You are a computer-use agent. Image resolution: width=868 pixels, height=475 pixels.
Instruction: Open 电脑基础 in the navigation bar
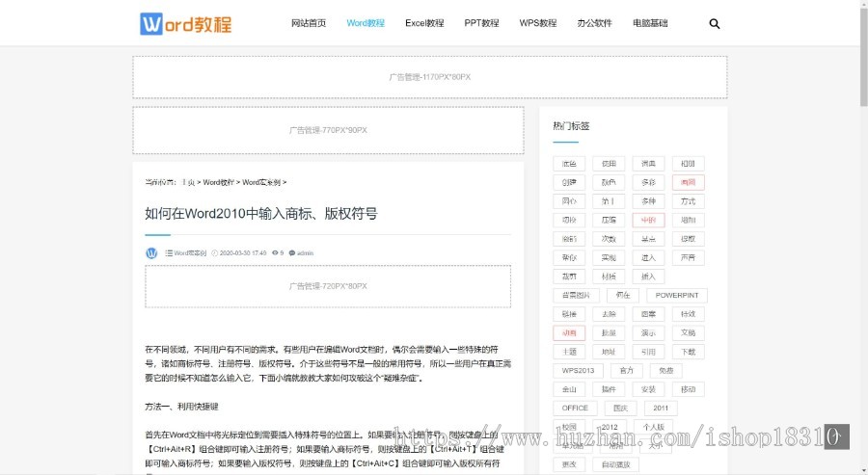tap(650, 23)
